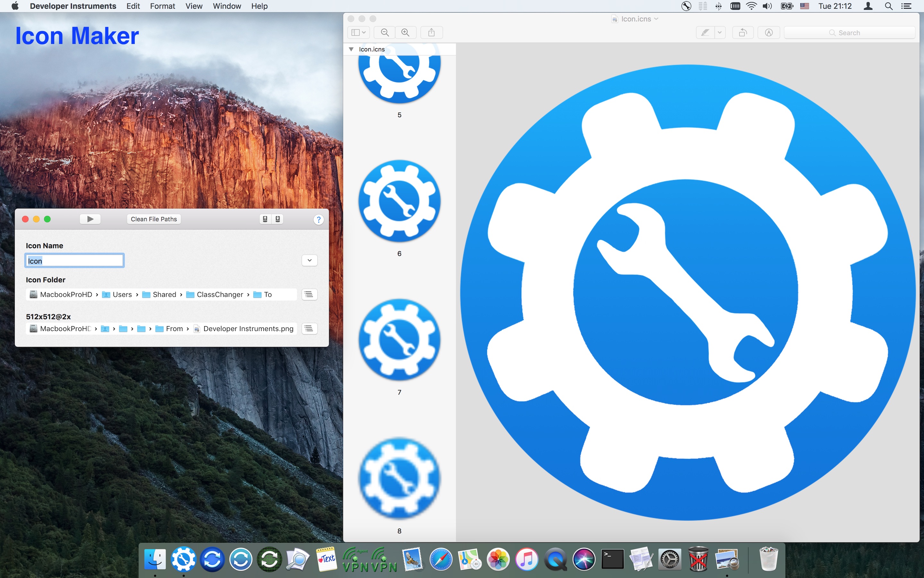Select Developer Instruments.png in the path bar

coord(244,329)
